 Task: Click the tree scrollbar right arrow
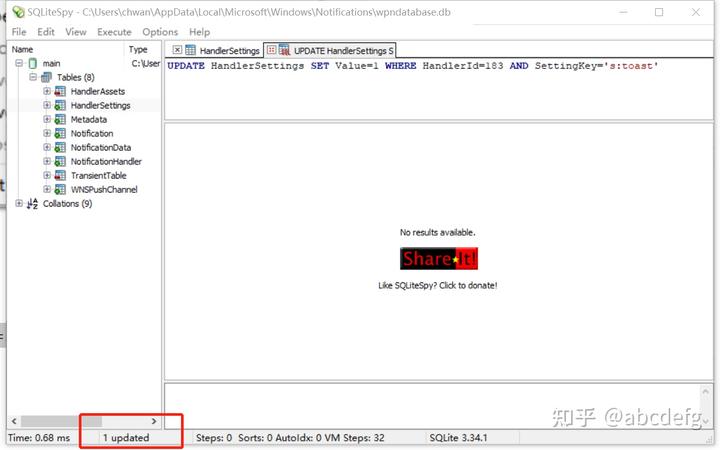point(154,421)
